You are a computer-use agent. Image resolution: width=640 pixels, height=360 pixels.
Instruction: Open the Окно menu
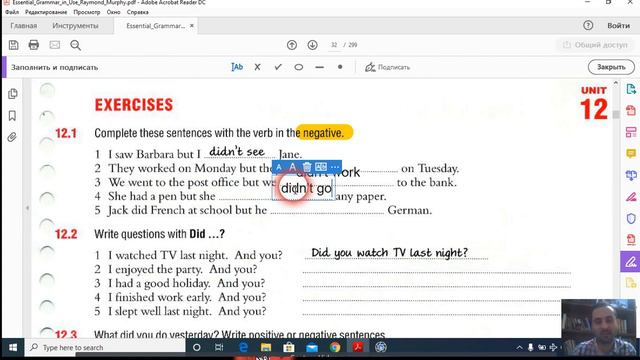pos(113,12)
